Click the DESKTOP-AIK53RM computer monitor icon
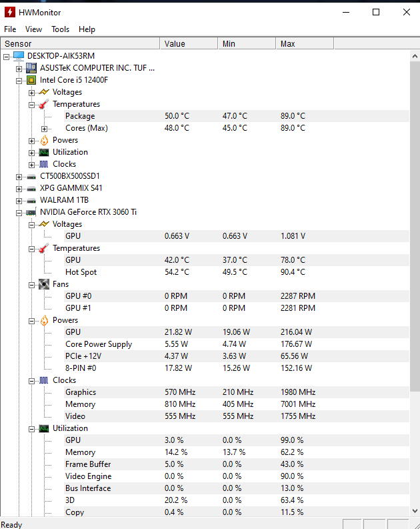This screenshot has height=529, width=420. pos(19,56)
